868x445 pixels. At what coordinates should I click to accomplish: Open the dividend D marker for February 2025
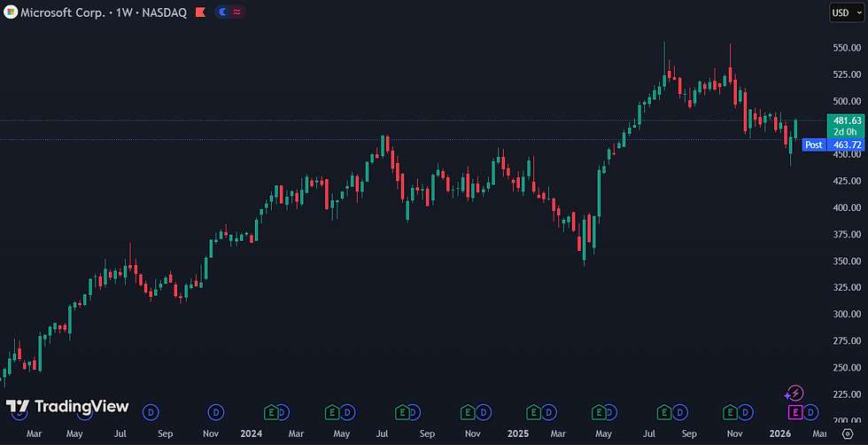click(548, 411)
